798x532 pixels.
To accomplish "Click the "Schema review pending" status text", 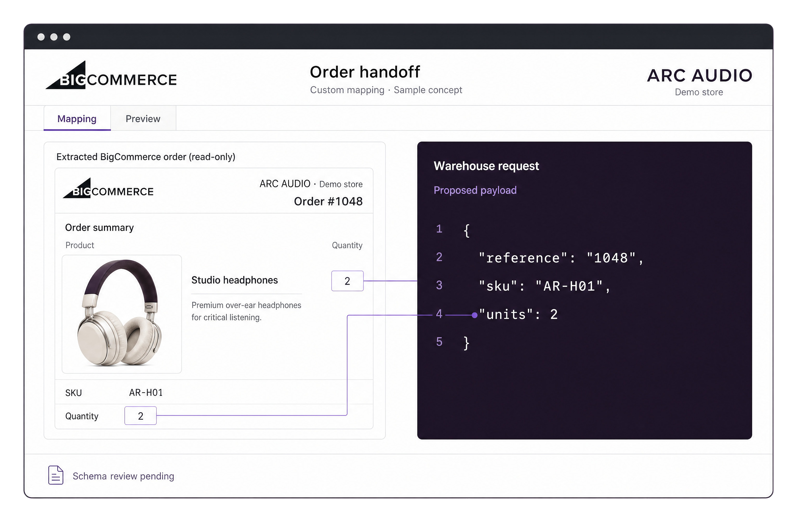I will click(x=123, y=476).
